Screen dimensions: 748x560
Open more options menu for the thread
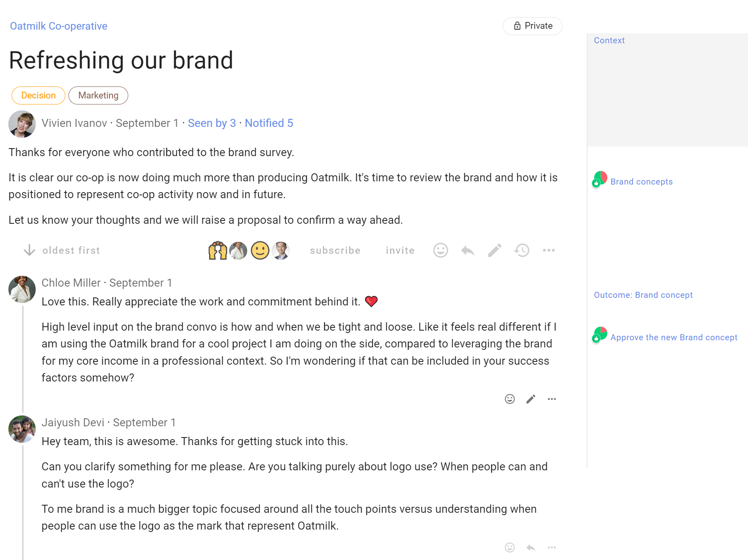pos(548,251)
